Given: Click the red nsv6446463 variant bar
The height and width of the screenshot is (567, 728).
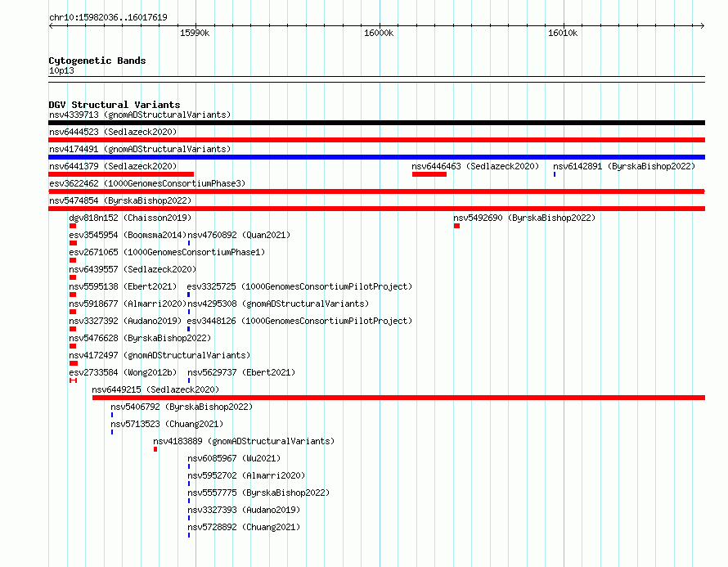Looking at the screenshot, I should 429,174.
